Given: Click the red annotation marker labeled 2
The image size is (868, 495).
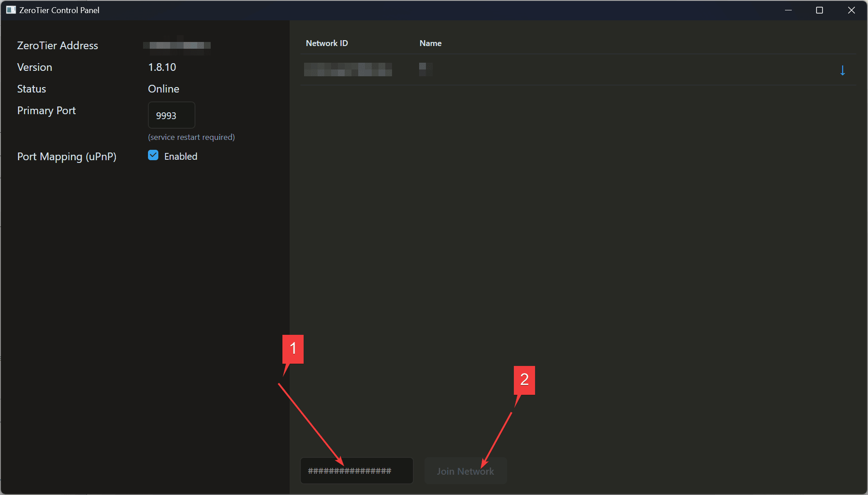Looking at the screenshot, I should [x=524, y=380].
